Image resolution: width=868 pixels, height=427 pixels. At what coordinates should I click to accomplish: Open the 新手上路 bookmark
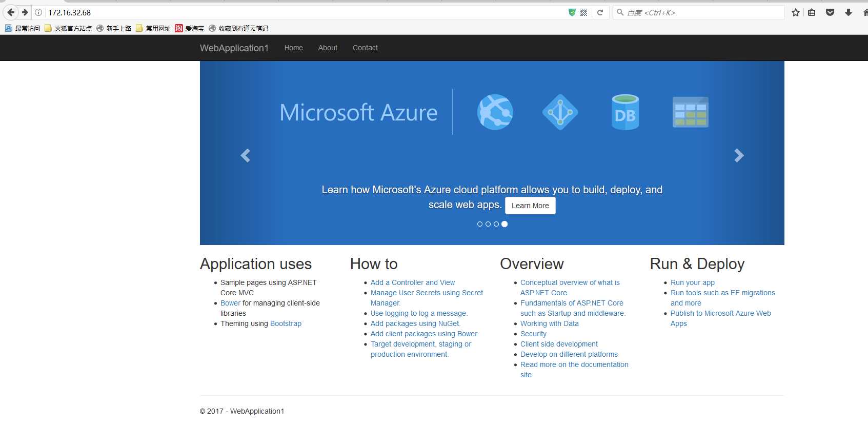[x=114, y=28]
